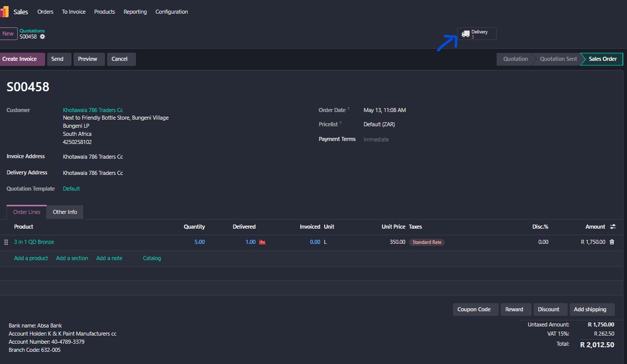The image size is (627, 364).
Task: Select the Quotation status stage
Action: [x=515, y=59]
